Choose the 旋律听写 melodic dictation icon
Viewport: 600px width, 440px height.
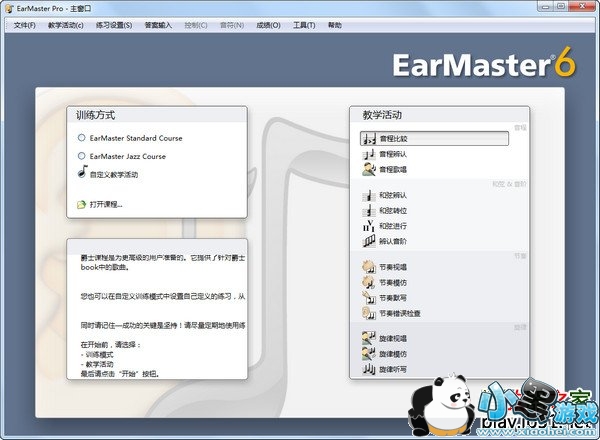(369, 369)
